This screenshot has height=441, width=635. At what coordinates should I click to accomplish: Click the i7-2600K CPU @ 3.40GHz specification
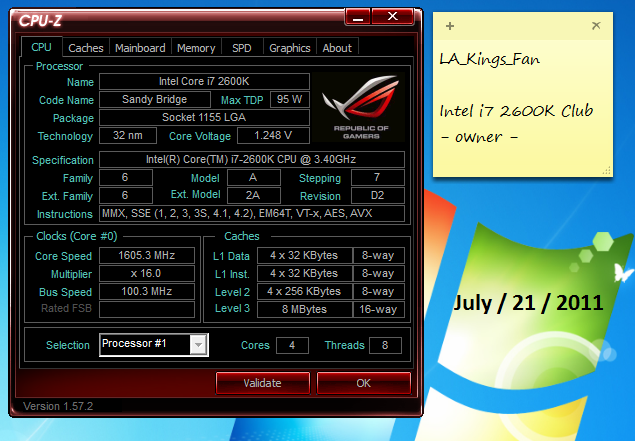251,159
